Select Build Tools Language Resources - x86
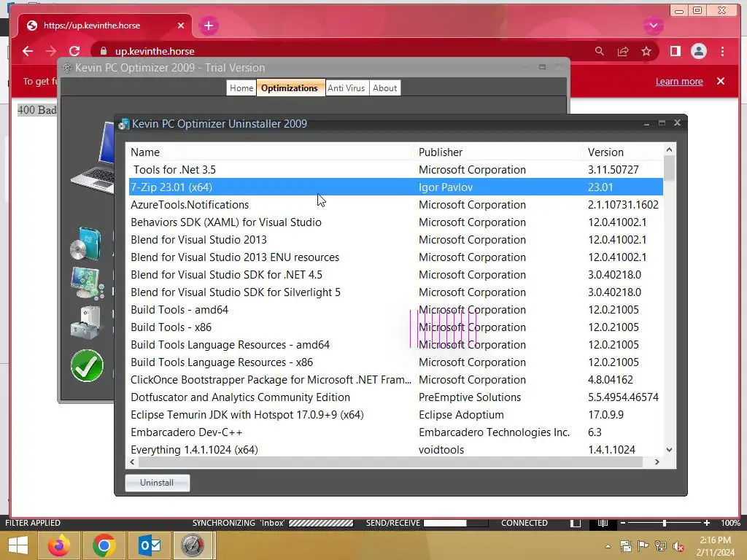 [396, 362]
